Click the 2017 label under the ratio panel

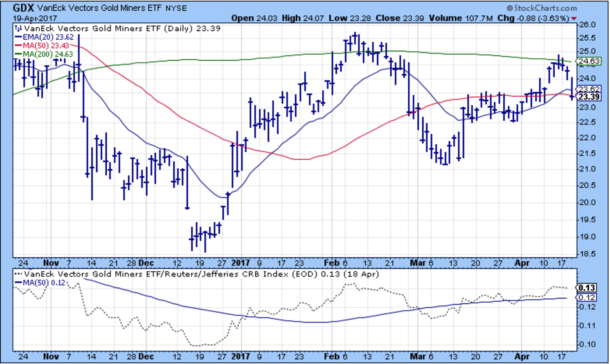241,357
